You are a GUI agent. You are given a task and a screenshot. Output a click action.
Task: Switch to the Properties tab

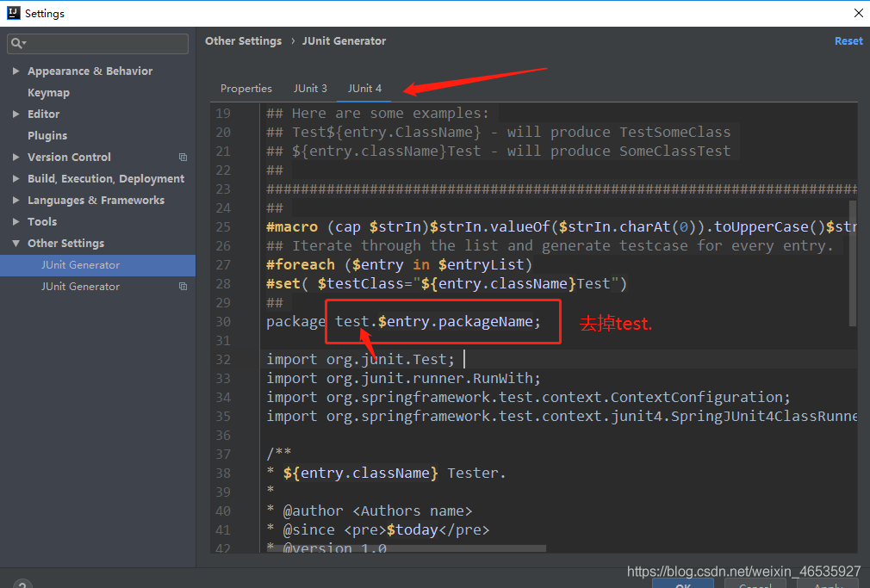[246, 89]
